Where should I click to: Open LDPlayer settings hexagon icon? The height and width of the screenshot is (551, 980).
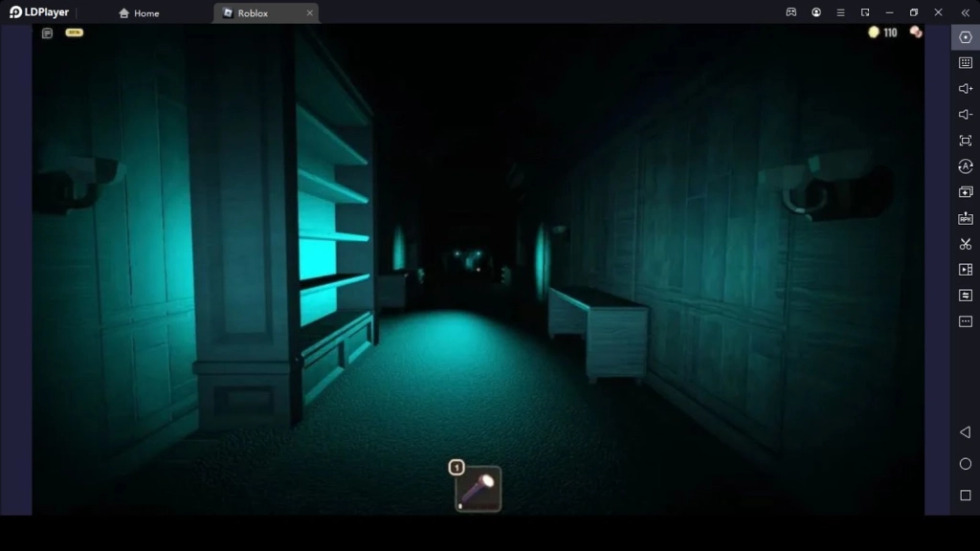(965, 37)
